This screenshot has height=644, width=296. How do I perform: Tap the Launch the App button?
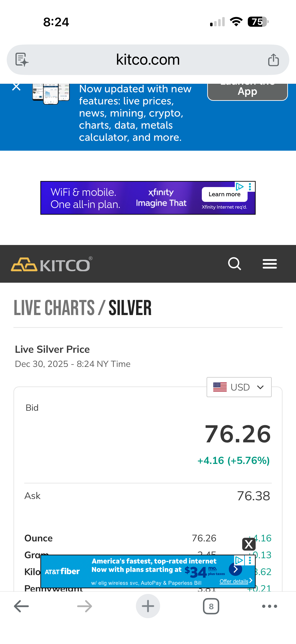[x=247, y=91]
